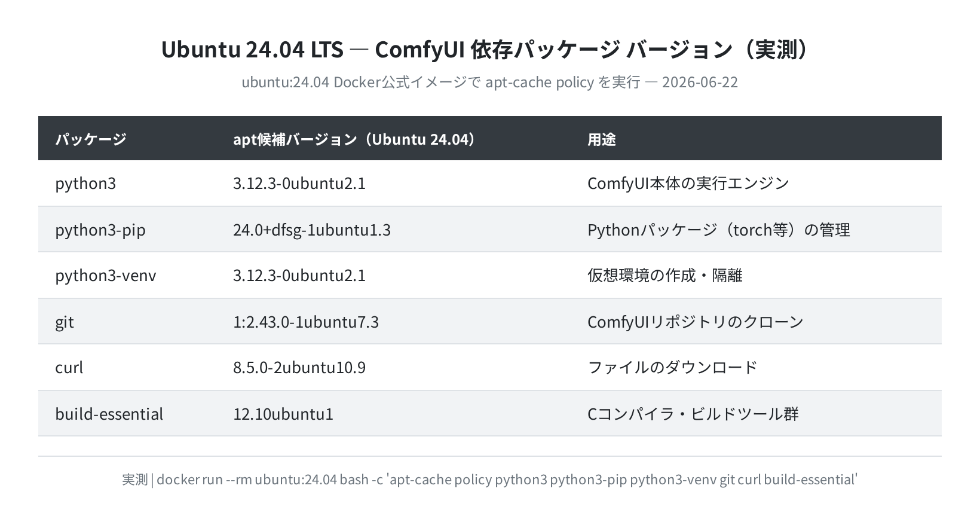Select the python3-pip package cell
Screen dimensions: 980x513
coord(100,230)
